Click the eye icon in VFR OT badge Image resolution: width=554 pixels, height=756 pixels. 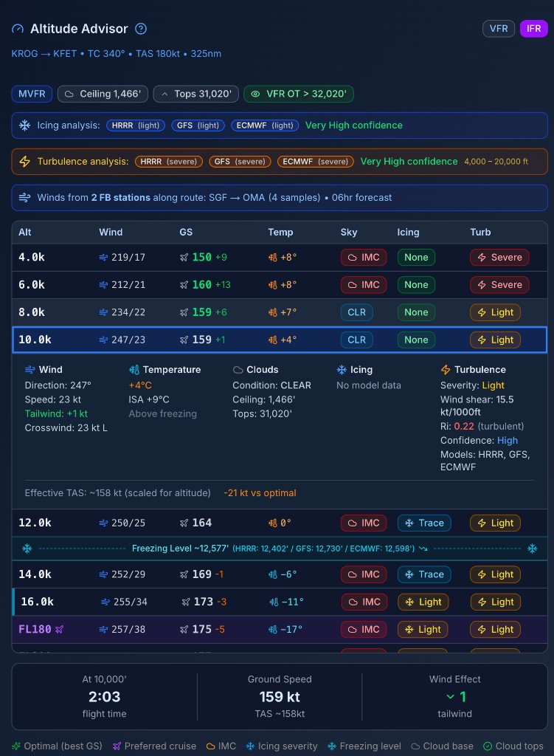255,94
